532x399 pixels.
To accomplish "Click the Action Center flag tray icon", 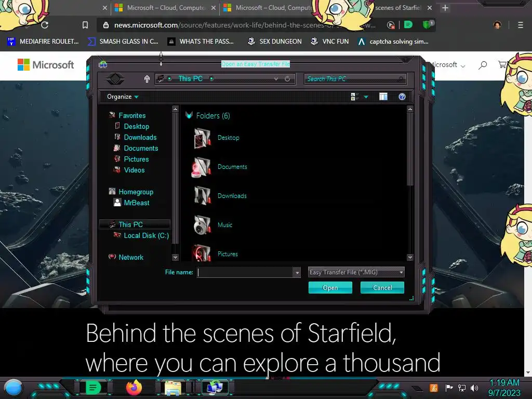I will [449, 388].
